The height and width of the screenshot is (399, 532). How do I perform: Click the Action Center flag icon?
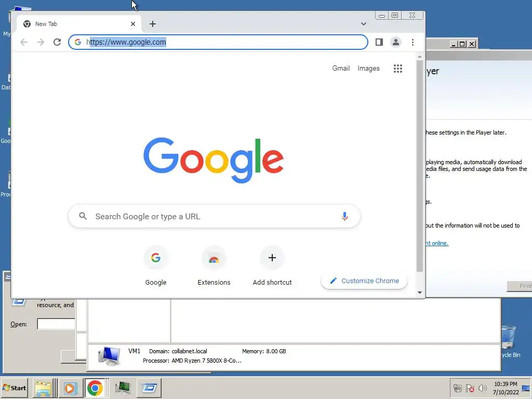coord(470,388)
